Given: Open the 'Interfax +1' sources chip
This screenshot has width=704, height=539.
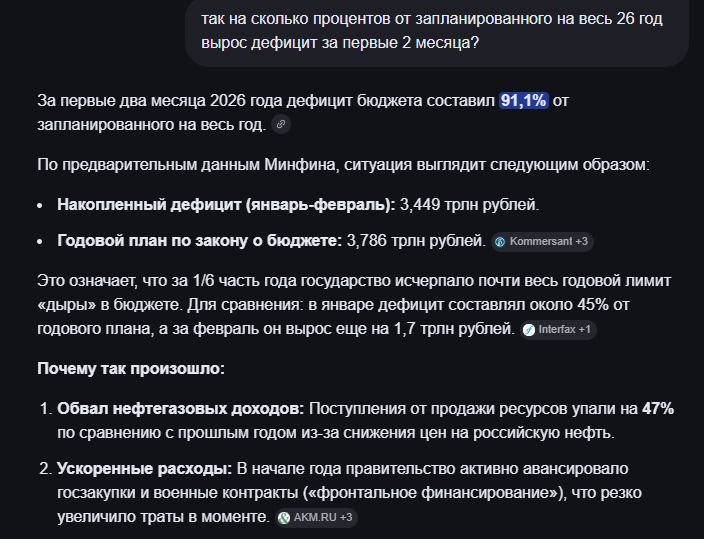Looking at the screenshot, I should (x=559, y=329).
